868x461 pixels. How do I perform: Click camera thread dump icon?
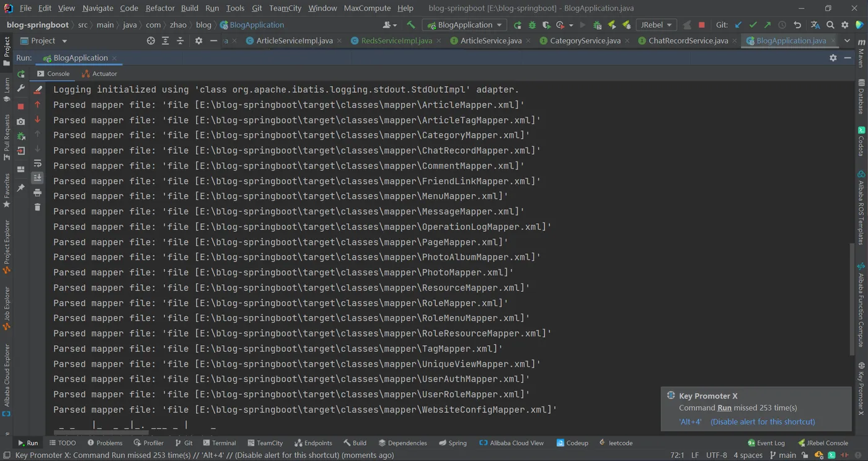[x=21, y=121]
